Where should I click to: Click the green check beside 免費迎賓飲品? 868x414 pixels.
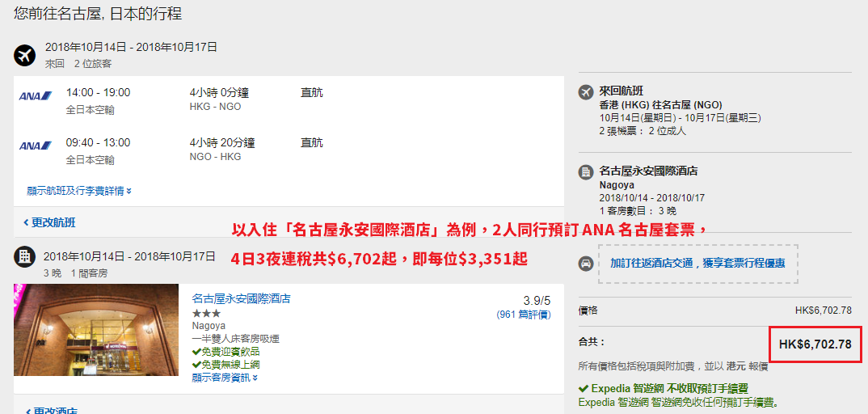[x=196, y=352]
